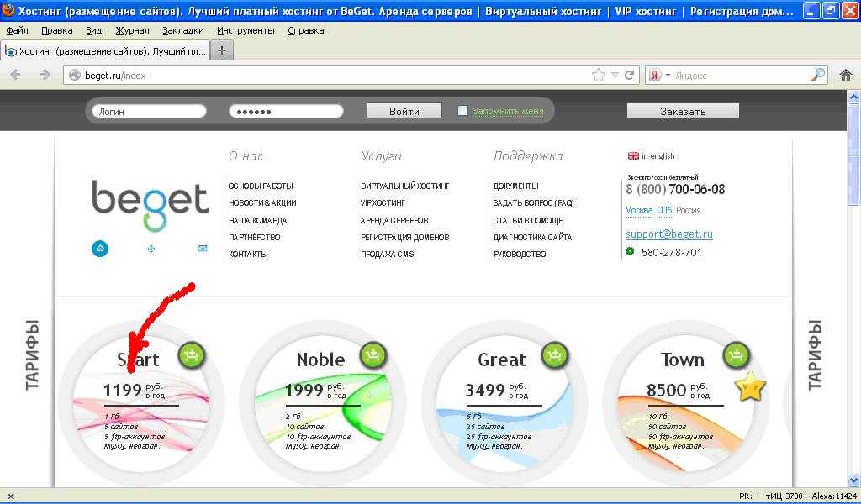Add Start tariff to cart
The height and width of the screenshot is (504, 861).
(x=191, y=354)
